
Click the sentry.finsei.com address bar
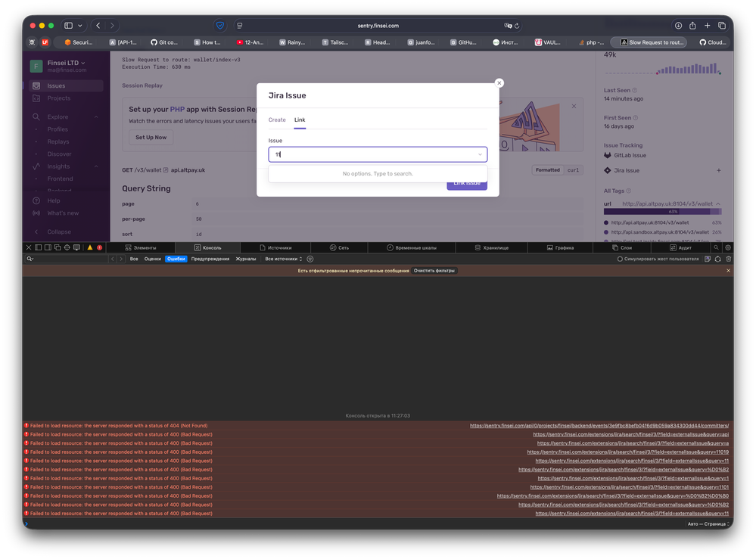378,26
